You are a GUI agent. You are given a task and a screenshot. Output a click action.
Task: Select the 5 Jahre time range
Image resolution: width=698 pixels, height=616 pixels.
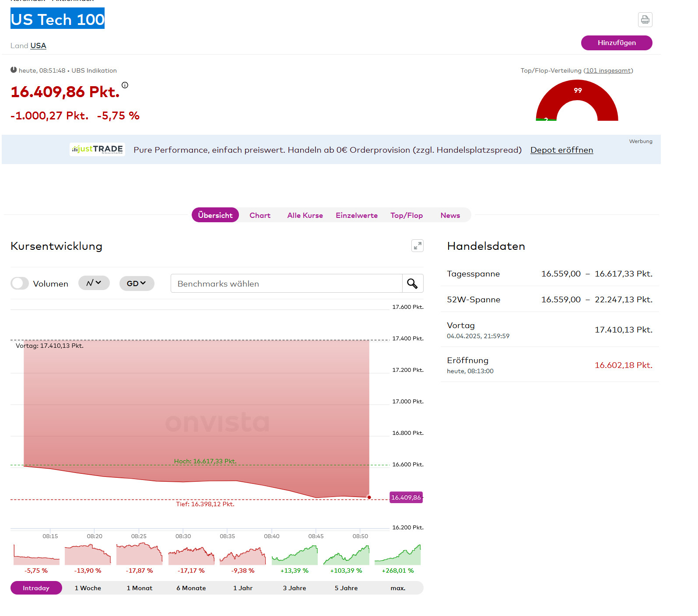[x=346, y=588]
